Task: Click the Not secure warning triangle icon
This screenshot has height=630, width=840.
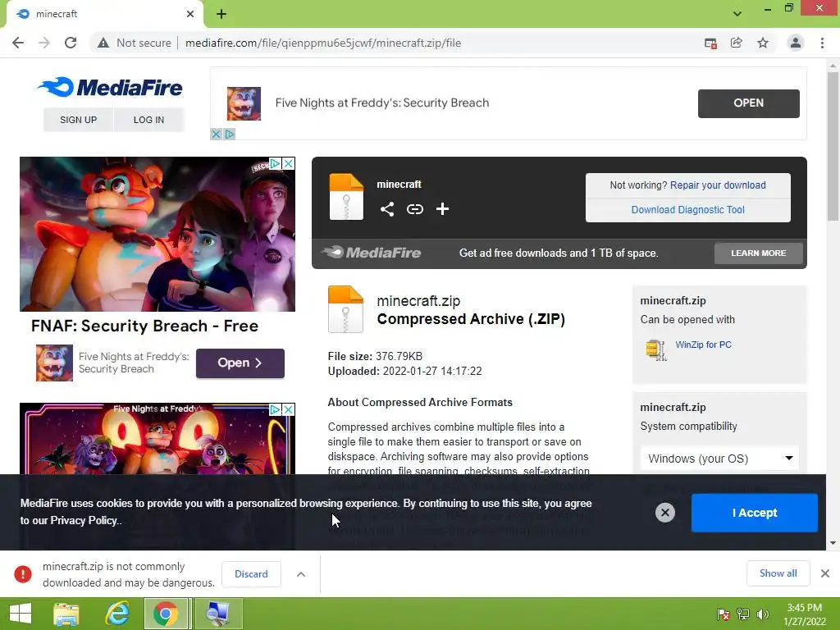Action: click(103, 43)
